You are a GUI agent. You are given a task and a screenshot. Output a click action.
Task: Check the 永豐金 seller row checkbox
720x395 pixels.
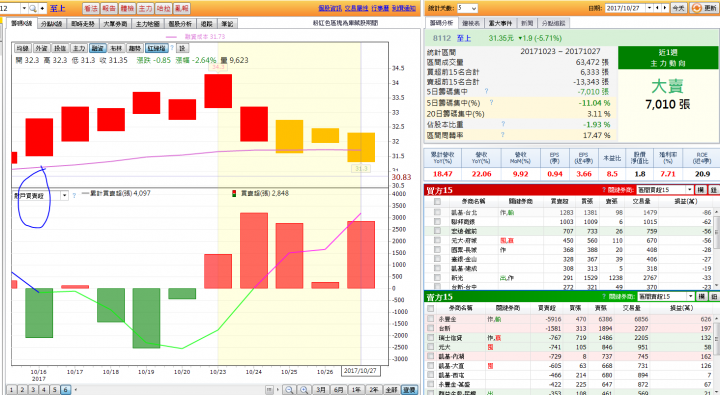pyautogui.click(x=430, y=318)
